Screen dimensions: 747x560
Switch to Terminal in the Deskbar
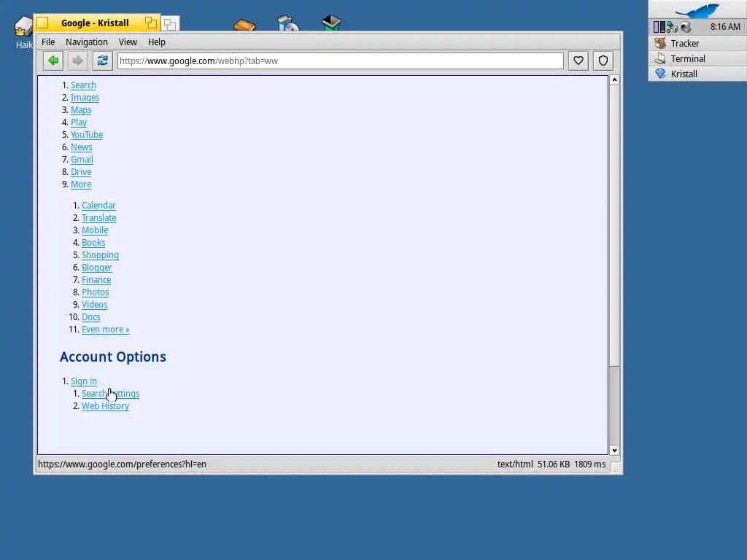tap(697, 58)
